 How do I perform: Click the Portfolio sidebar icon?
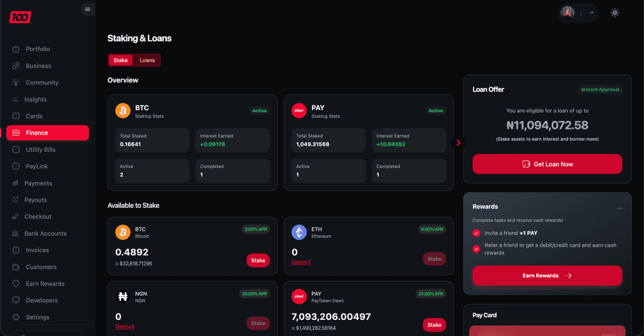16,49
